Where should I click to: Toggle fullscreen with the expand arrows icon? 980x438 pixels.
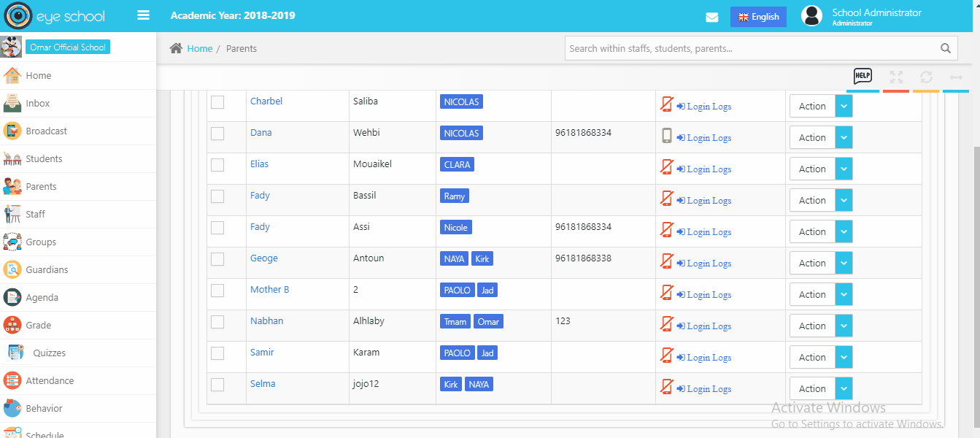point(896,77)
